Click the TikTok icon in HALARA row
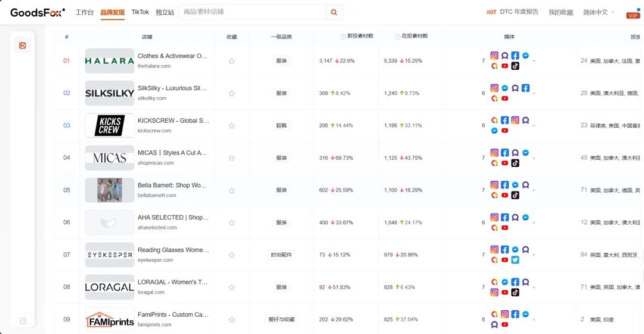The image size is (644, 334). pos(515,66)
